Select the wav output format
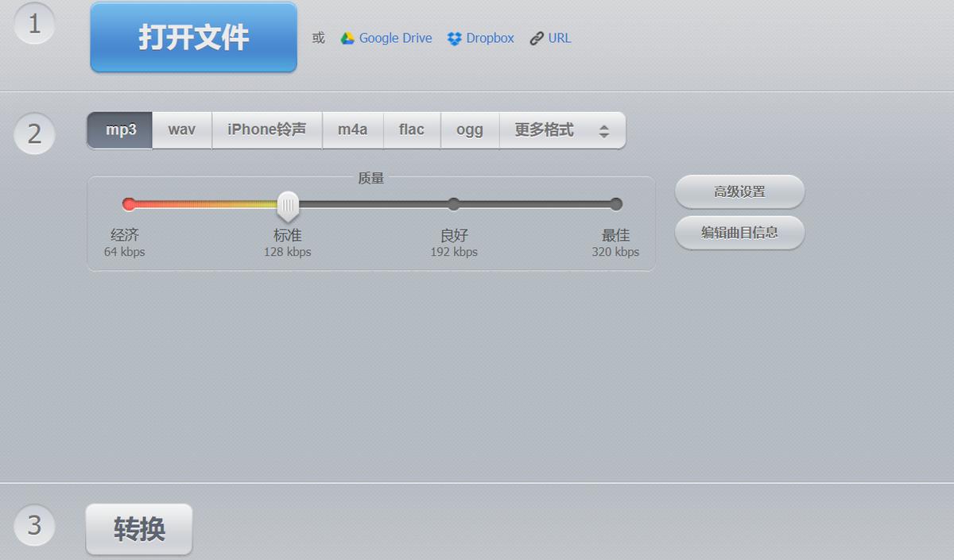Screen dimensions: 954x560 click(x=181, y=129)
